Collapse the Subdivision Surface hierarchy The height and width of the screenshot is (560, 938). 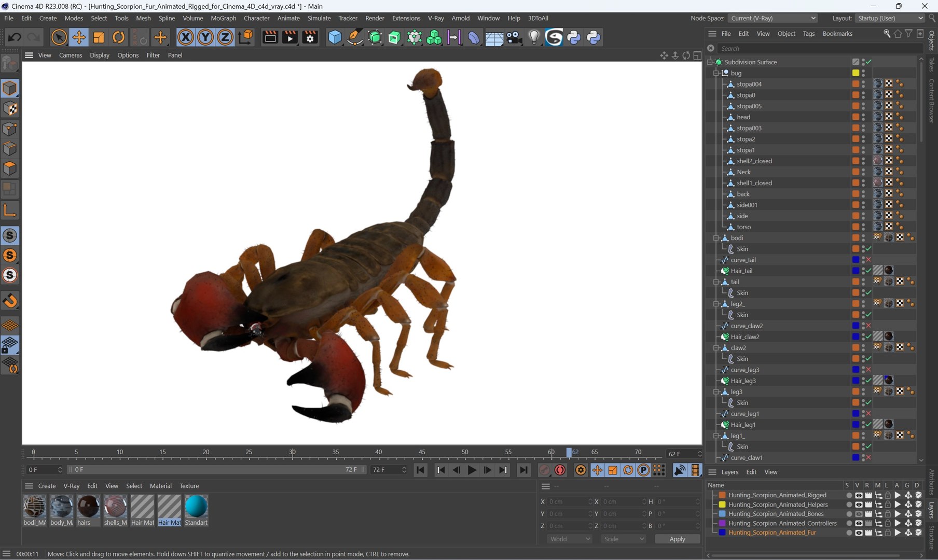click(710, 62)
